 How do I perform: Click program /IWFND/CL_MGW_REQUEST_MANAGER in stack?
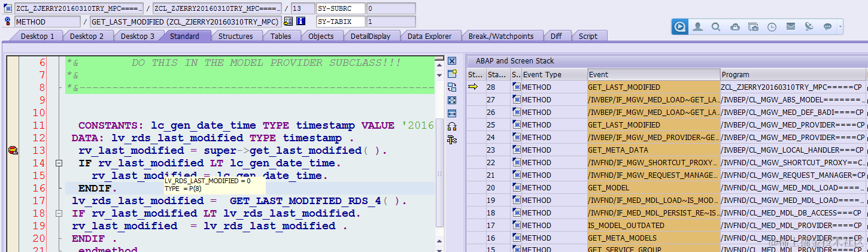(x=793, y=175)
